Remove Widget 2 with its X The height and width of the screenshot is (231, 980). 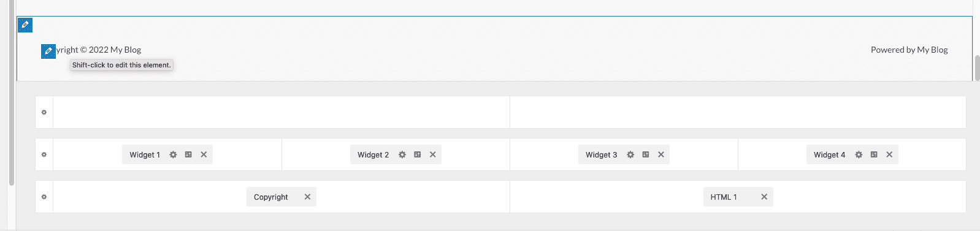[432, 154]
